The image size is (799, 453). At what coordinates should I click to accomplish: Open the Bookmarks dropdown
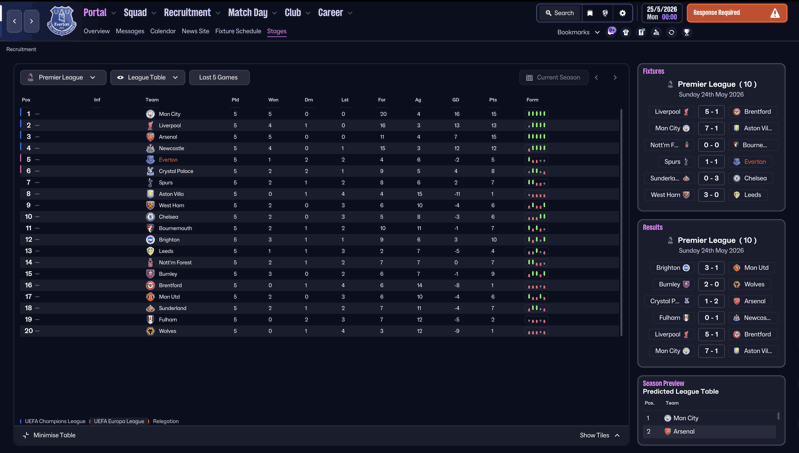click(x=578, y=32)
